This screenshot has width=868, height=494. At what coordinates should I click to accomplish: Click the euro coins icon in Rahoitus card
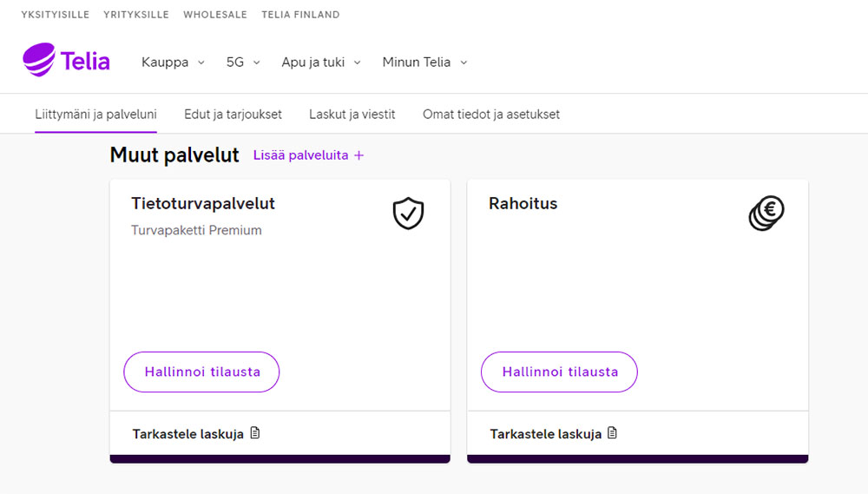point(766,213)
